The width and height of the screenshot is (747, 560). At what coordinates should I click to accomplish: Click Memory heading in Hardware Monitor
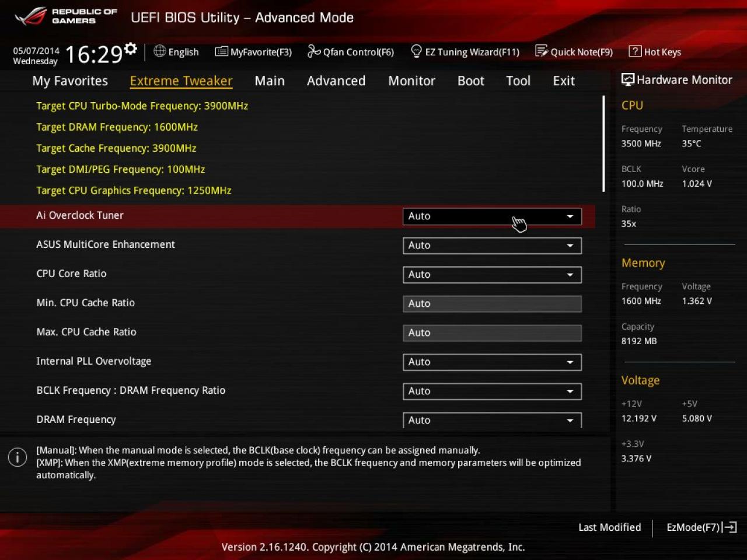coord(643,263)
